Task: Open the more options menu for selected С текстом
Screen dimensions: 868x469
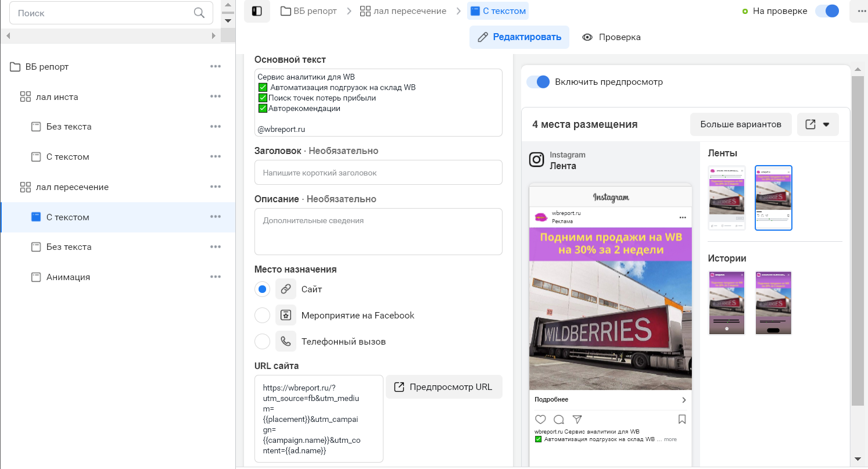Action: click(216, 217)
